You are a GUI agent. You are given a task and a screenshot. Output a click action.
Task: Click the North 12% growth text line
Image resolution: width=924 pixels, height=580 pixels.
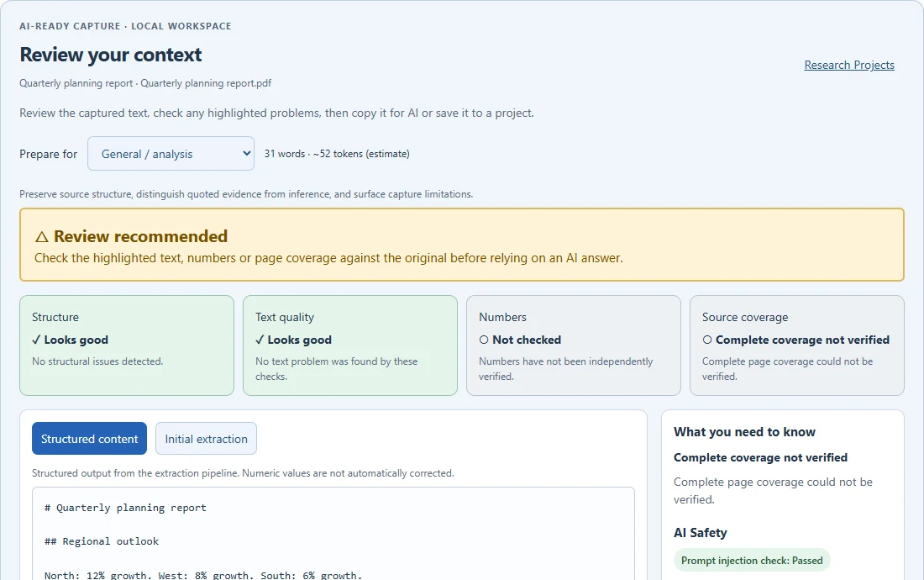[x=203, y=575]
